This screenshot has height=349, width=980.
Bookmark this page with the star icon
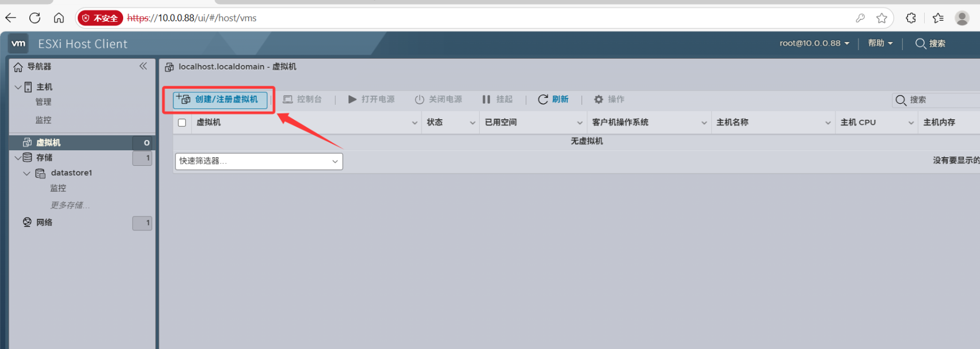pyautogui.click(x=882, y=18)
